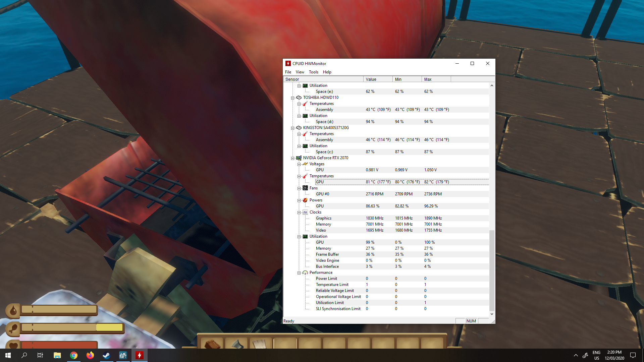Screen dimensions: 644x362
Task: Open the Windows Start menu
Action: pyautogui.click(x=8, y=355)
